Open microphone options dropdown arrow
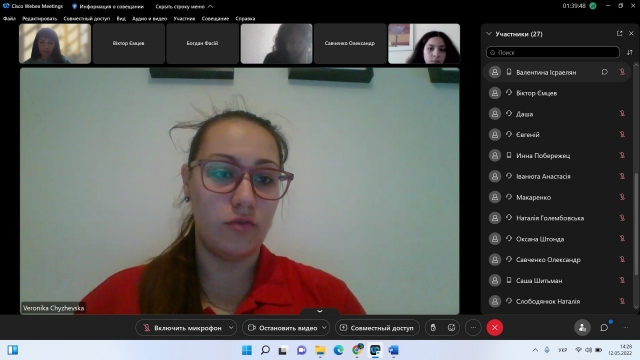This screenshot has height=360, width=640. click(x=231, y=328)
